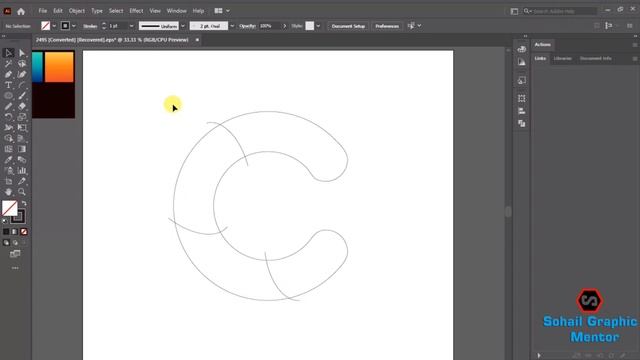Select the Column Graph tool
The image size is (640, 360).
22,171
